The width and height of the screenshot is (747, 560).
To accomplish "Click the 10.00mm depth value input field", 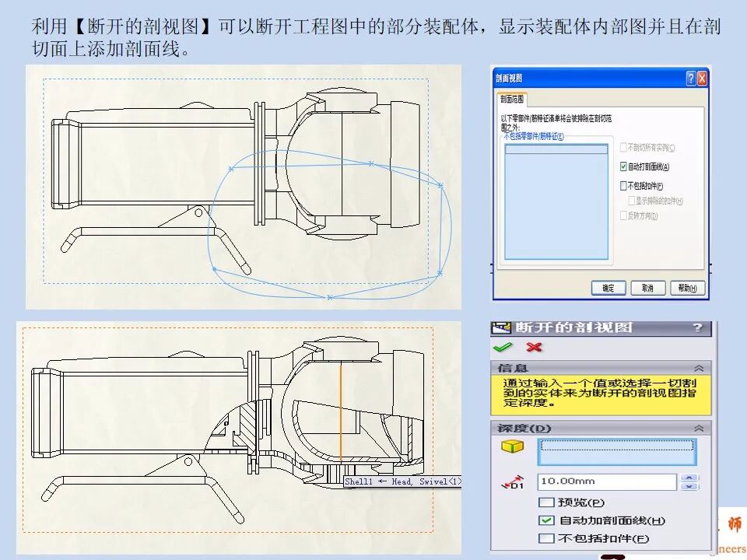I will 606,481.
